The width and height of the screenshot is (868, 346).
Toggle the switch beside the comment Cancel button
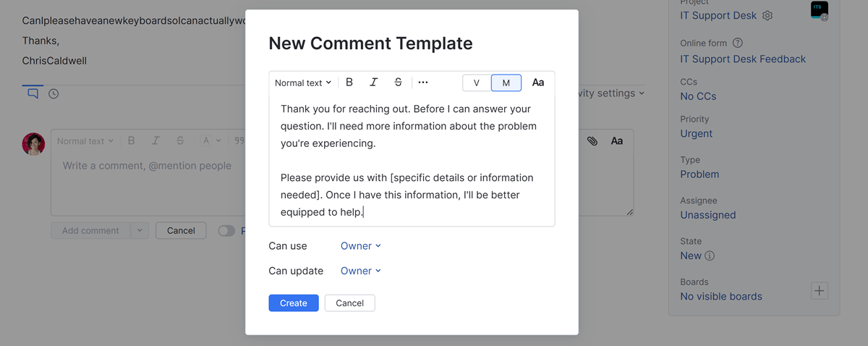(226, 231)
